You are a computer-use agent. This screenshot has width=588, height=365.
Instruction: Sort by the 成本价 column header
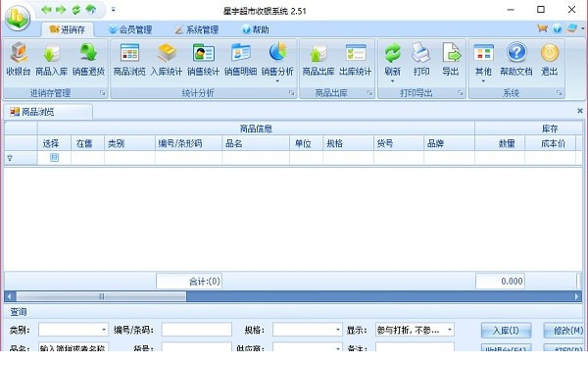[550, 143]
